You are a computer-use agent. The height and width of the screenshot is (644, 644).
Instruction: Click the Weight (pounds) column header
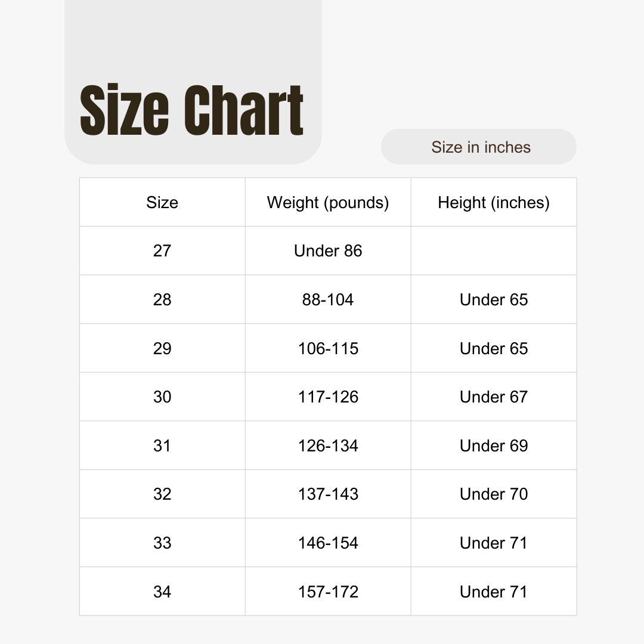[x=328, y=202]
